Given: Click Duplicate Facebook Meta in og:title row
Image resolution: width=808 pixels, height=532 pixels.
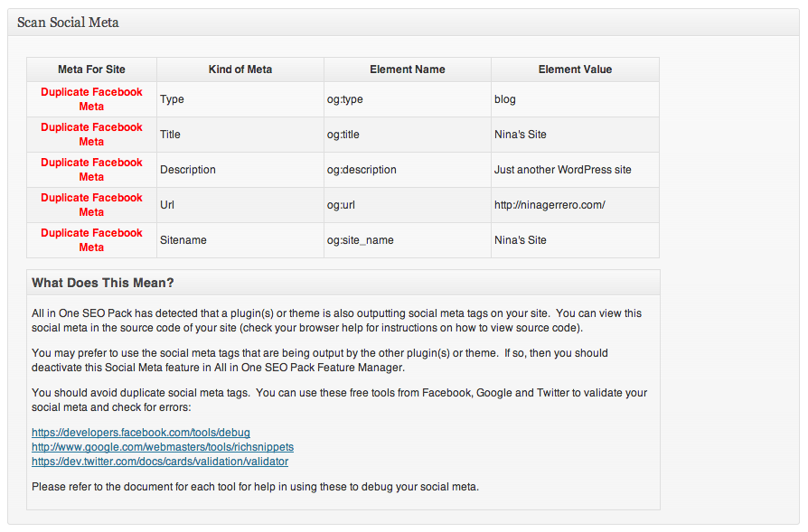Looking at the screenshot, I should click(91, 135).
